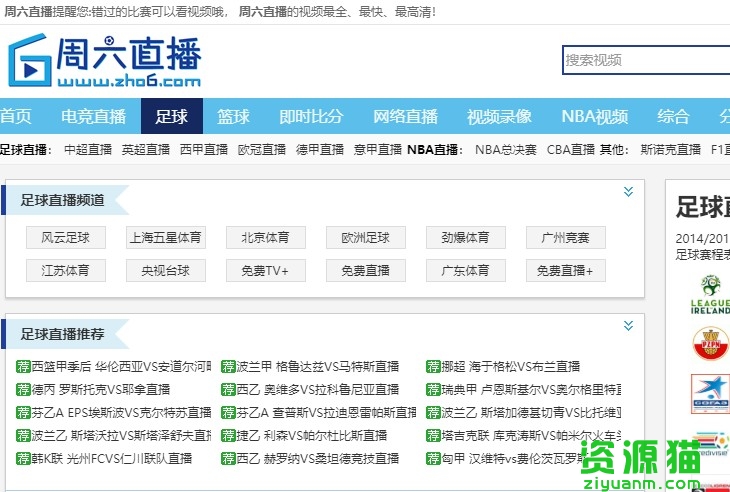Select the 足球 nav tab
The image size is (730, 492).
pos(172,116)
